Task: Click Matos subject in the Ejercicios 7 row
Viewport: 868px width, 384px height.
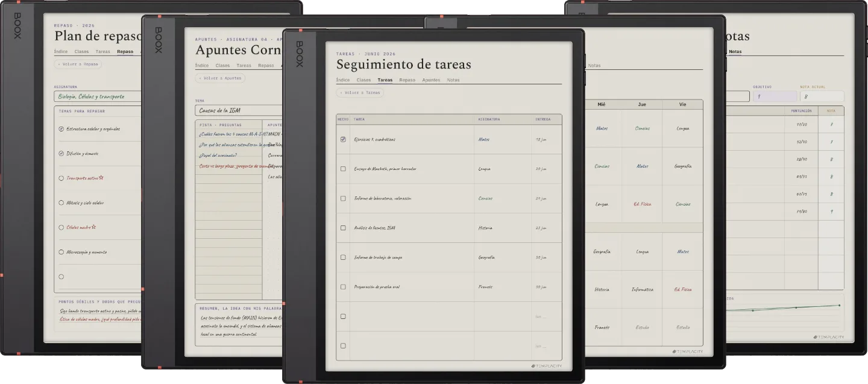Action: (483, 139)
